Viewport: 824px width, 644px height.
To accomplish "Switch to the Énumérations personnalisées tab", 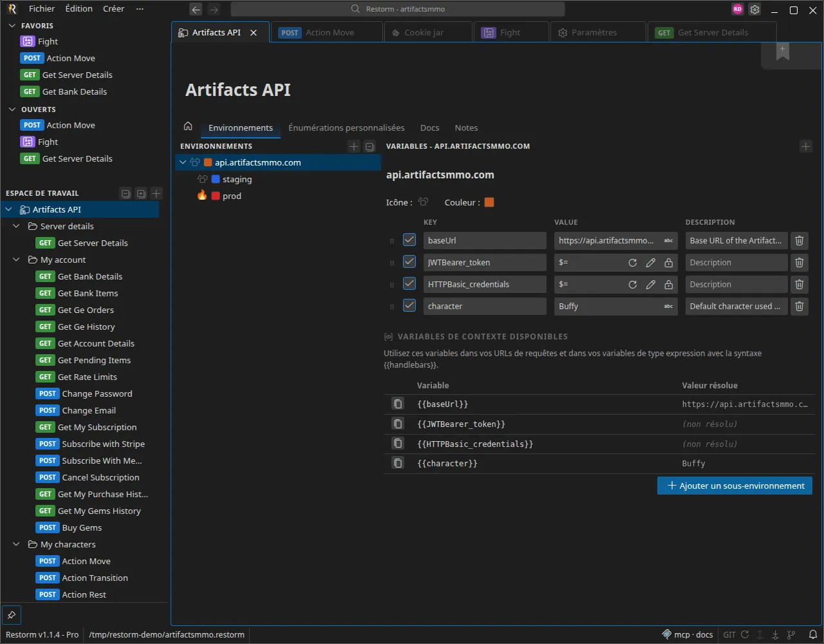I will [x=346, y=128].
